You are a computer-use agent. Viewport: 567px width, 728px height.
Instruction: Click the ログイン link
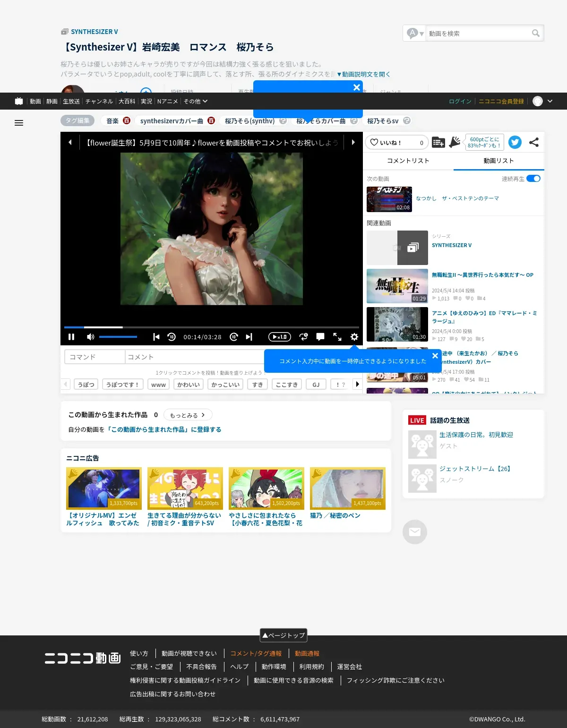[460, 101]
